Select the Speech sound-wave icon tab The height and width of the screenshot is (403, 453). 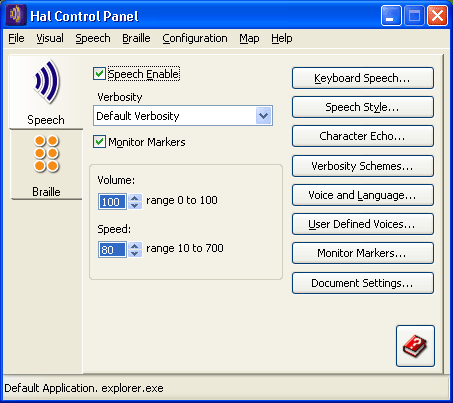[46, 92]
